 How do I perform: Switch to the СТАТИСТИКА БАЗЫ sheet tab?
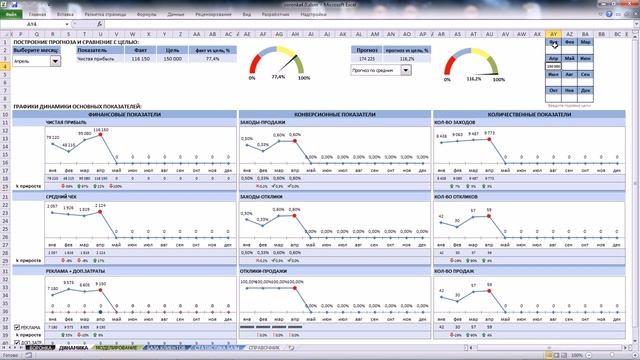point(218,348)
